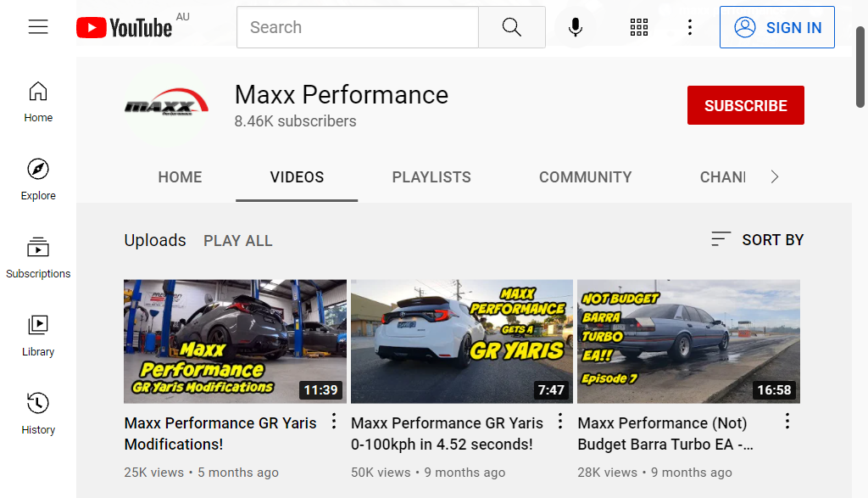868x498 pixels.
Task: Switch to the COMMUNITY tab
Action: 585,176
